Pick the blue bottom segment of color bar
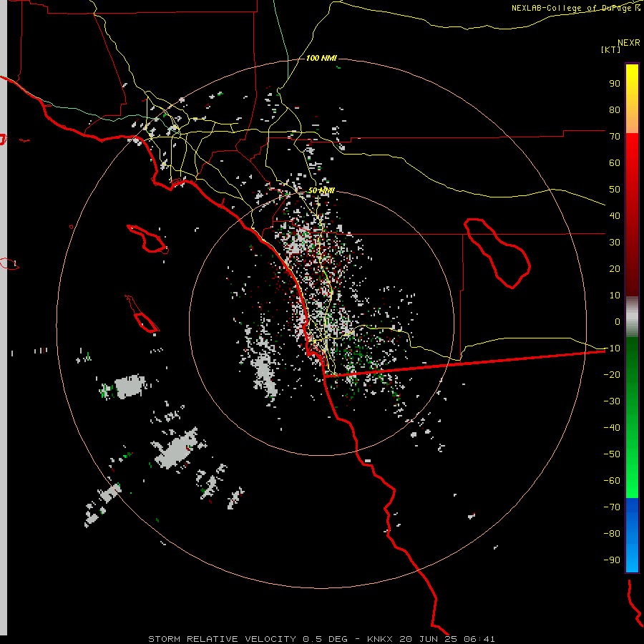This screenshot has height=644, width=644. pyautogui.click(x=632, y=535)
